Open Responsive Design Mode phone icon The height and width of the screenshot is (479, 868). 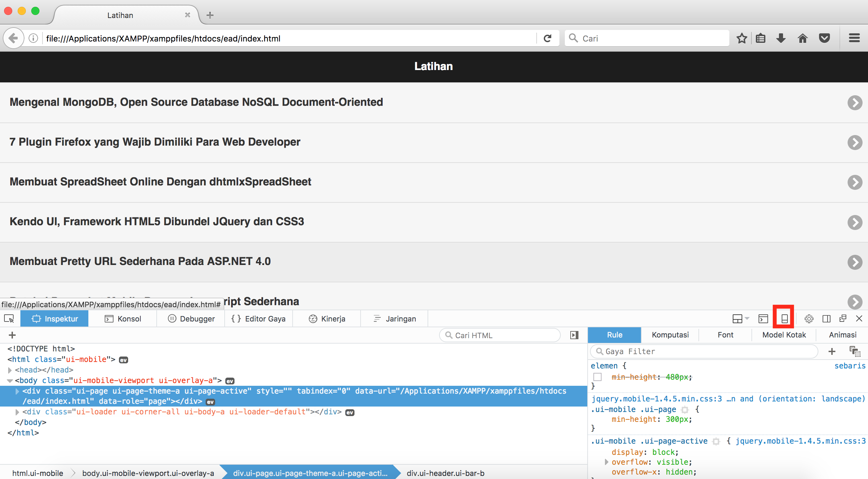[x=784, y=319]
